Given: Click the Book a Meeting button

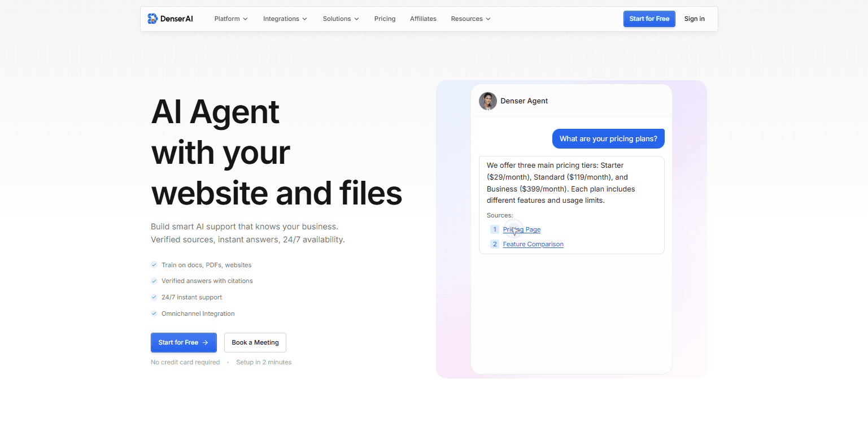Looking at the screenshot, I should 255,342.
